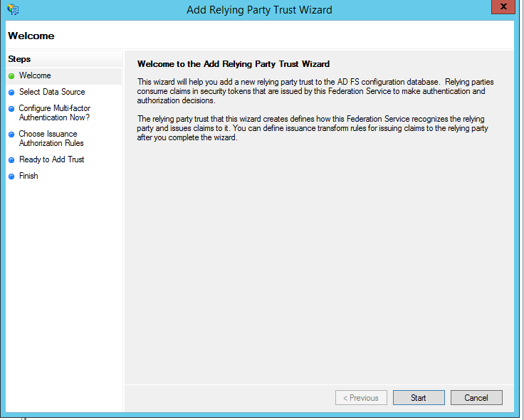Click blue bullet beside Configure Multi-factor step
524x420 pixels.
[11, 109]
